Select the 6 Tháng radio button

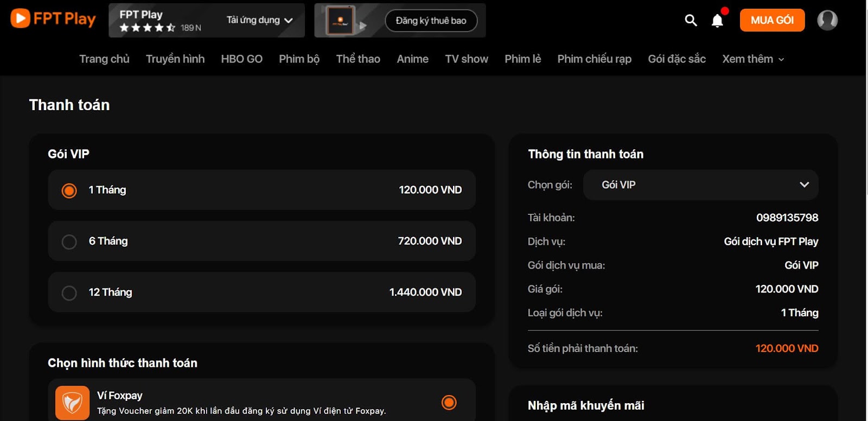(x=69, y=241)
